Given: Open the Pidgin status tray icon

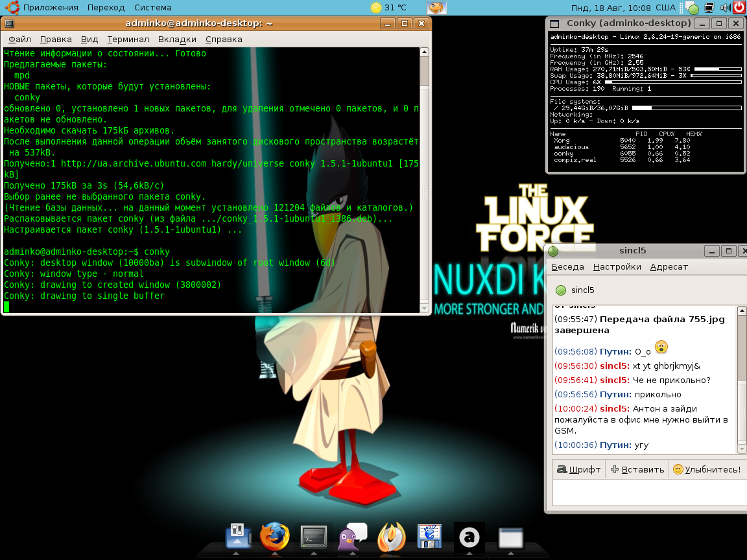Looking at the screenshot, I should tap(693, 8).
